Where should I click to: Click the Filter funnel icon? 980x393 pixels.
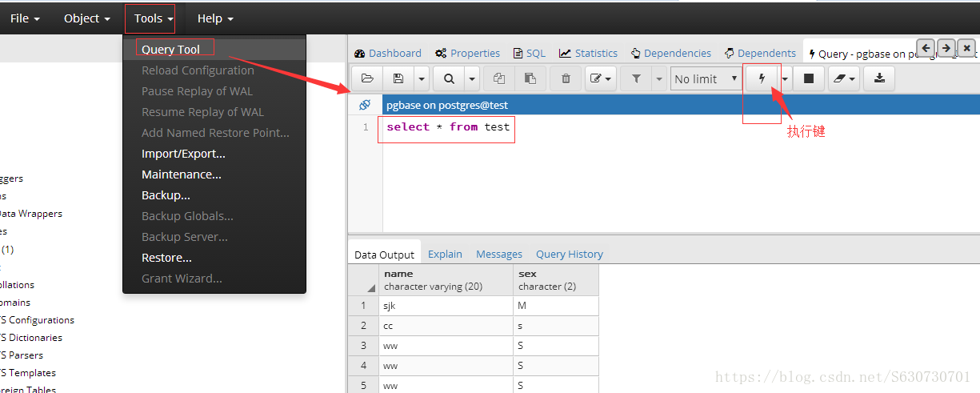(636, 78)
